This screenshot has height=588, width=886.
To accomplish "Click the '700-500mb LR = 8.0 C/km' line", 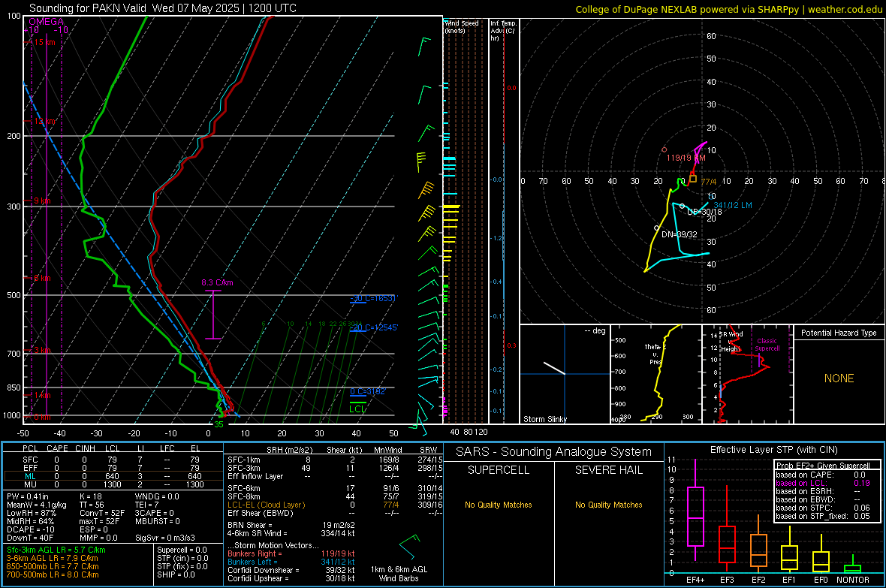I will click(53, 574).
